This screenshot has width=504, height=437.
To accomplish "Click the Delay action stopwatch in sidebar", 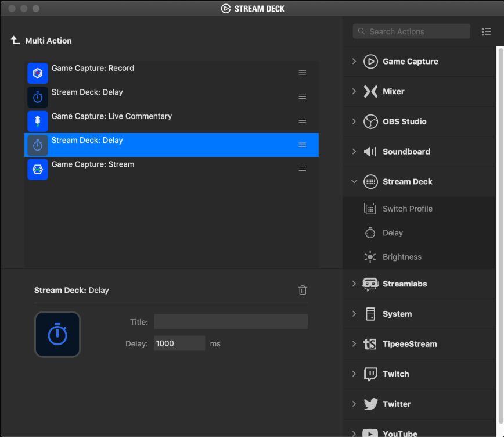I will coord(370,232).
